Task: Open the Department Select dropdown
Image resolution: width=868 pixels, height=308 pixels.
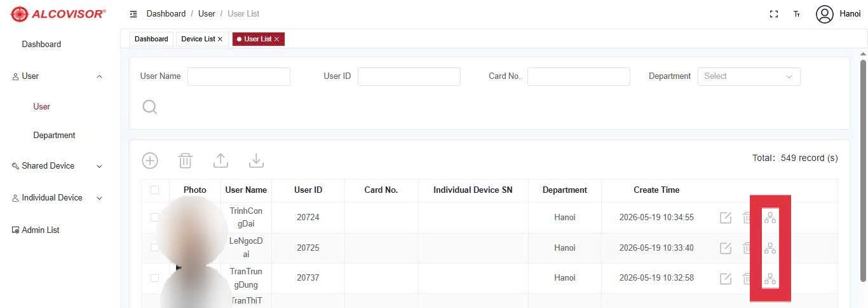Action: coord(749,76)
